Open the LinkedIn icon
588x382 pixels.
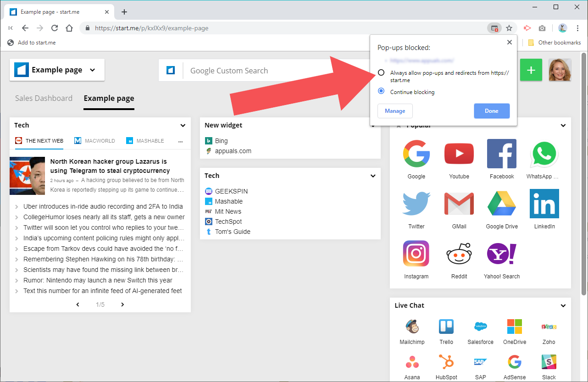tap(544, 204)
